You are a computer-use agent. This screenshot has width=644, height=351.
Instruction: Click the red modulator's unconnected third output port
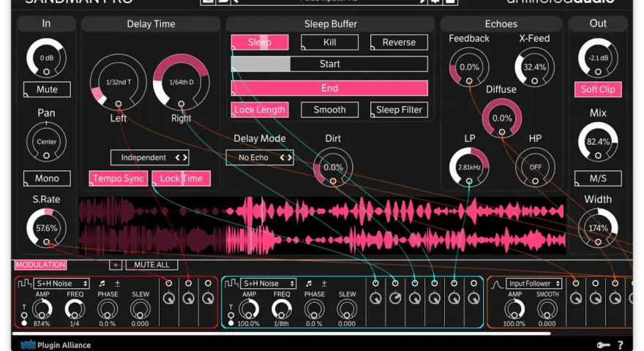[x=209, y=283]
